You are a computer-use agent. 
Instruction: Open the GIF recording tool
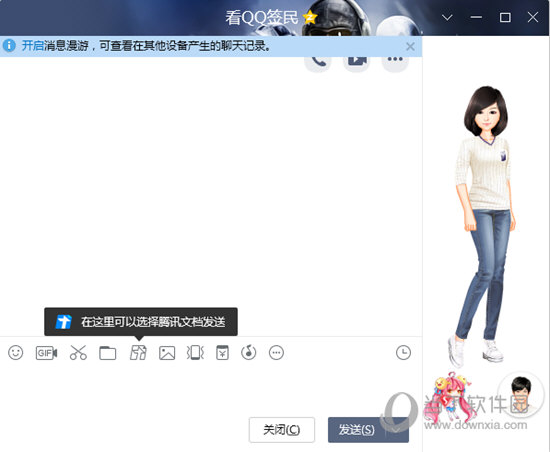(x=46, y=353)
